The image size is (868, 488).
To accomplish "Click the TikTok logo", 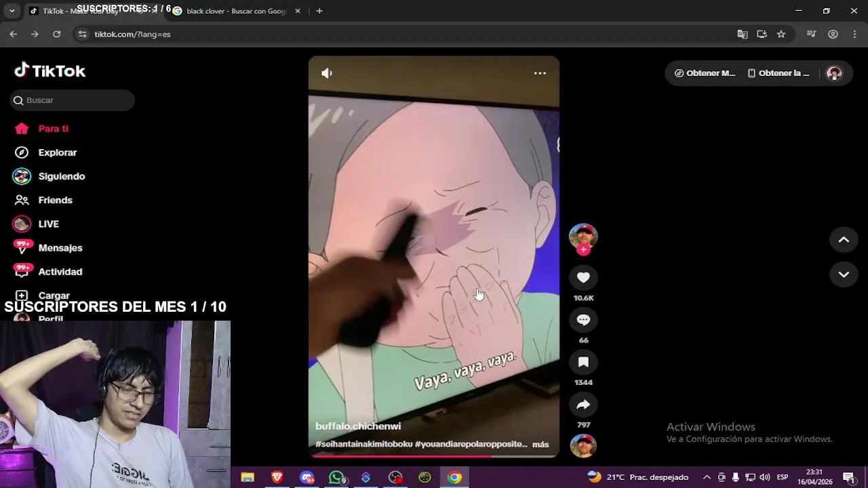I will 50,70.
